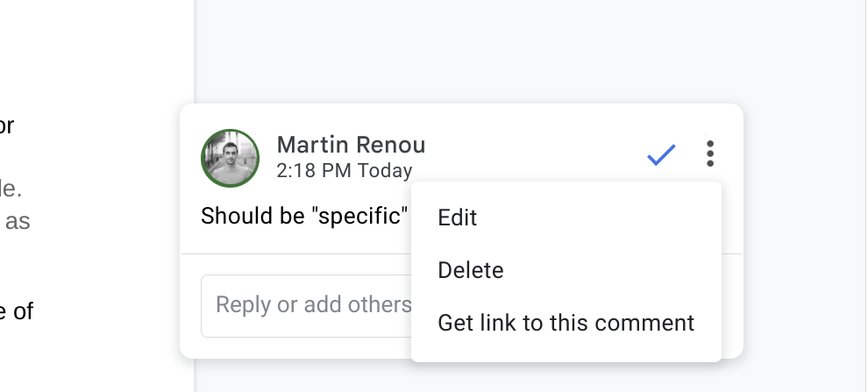Click blank white page area below "of"

88,360
